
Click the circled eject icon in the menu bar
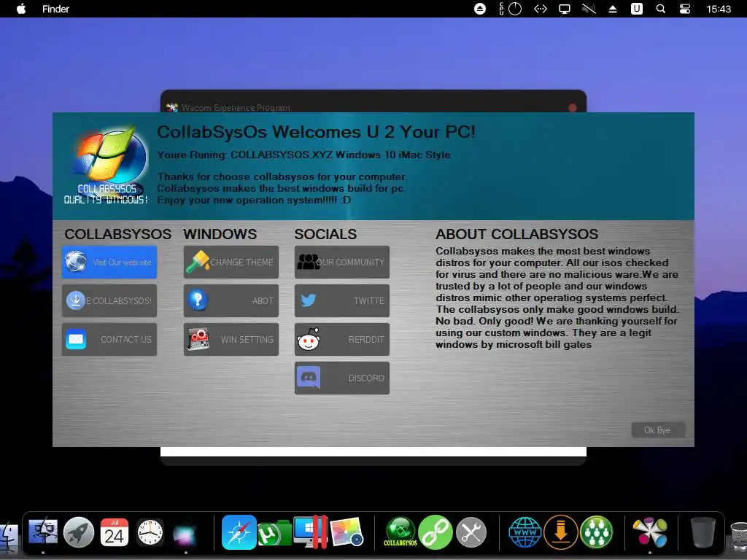[x=480, y=9]
